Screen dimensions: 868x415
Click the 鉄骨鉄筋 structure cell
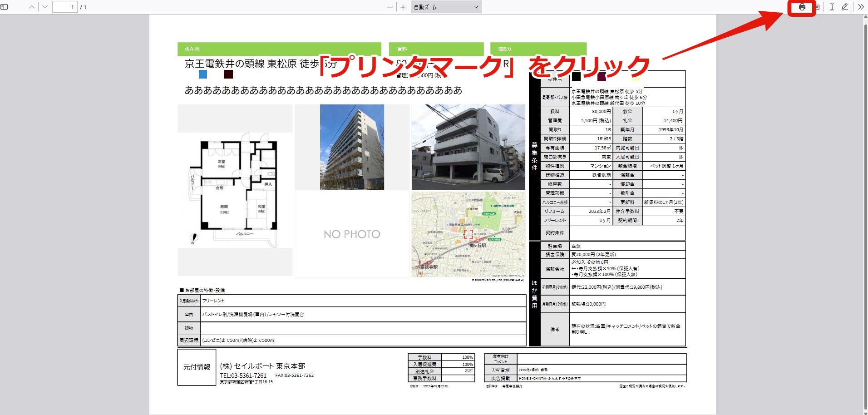[x=591, y=175]
